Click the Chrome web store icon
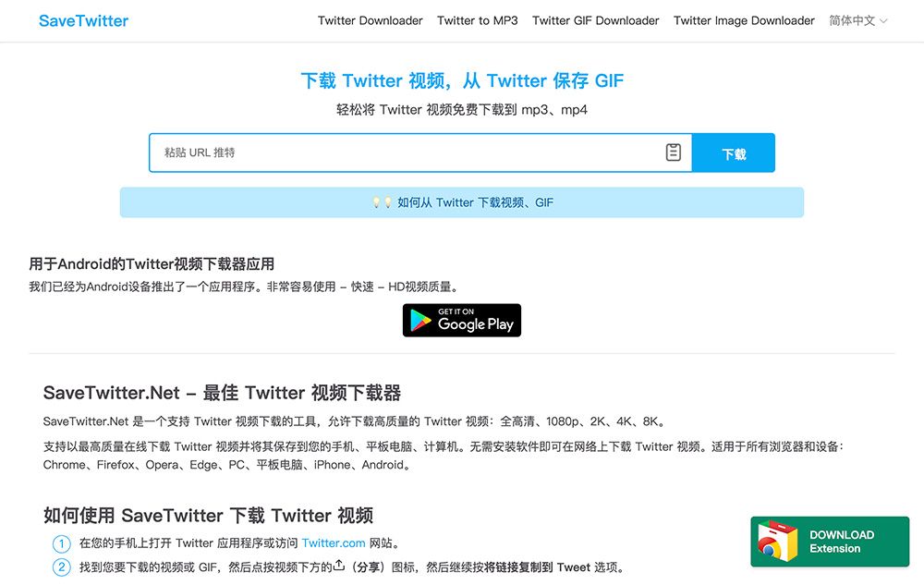 pyautogui.click(x=777, y=541)
